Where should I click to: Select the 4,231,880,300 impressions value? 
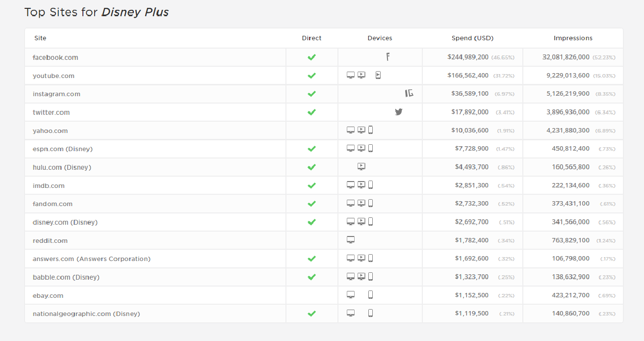(x=568, y=130)
